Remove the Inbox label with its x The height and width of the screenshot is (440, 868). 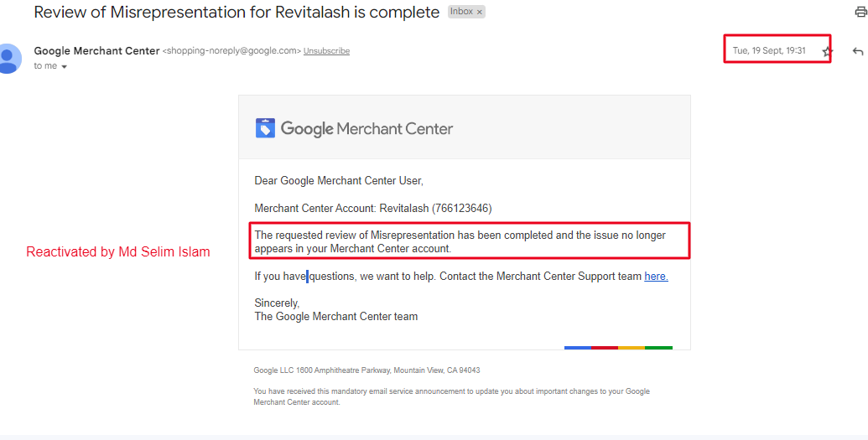(480, 13)
